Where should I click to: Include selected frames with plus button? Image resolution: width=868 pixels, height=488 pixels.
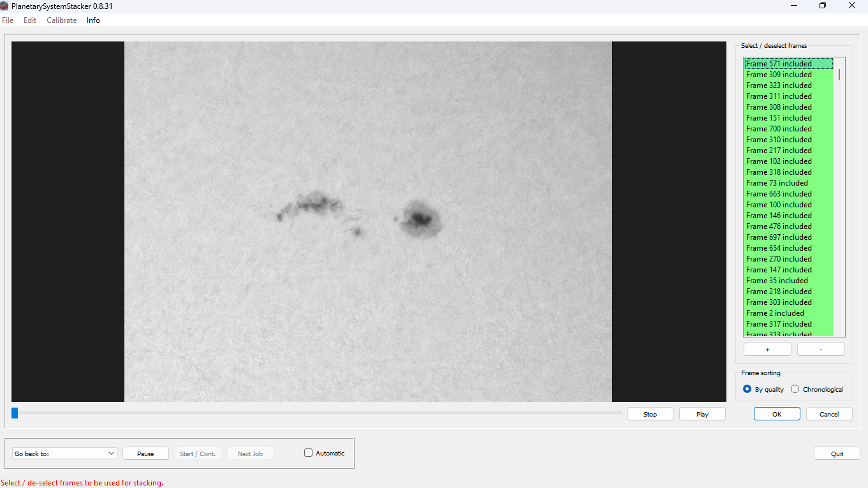767,350
